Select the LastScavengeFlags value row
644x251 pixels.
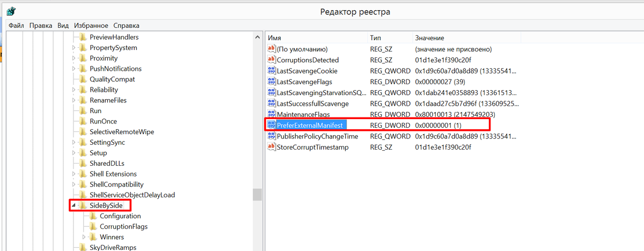pos(393,82)
